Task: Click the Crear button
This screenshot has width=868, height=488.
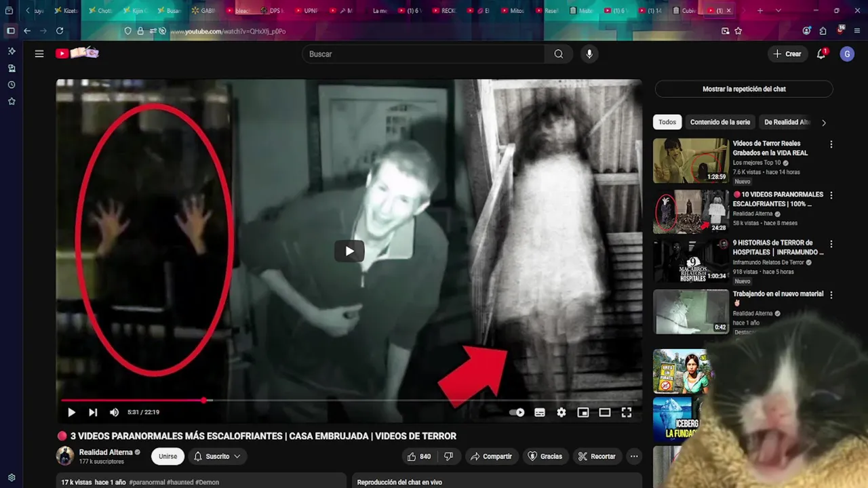Action: [787, 54]
